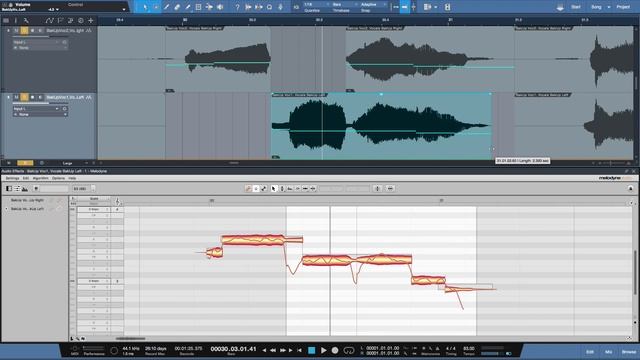This screenshot has width=640, height=360.
Task: Open Melodyne Edit menu
Action: (x=26, y=178)
